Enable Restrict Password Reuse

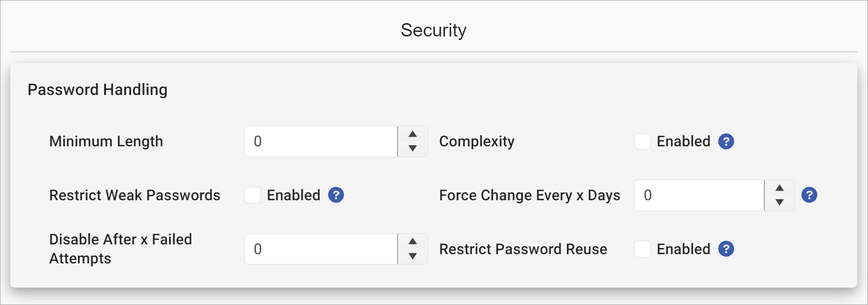[642, 249]
